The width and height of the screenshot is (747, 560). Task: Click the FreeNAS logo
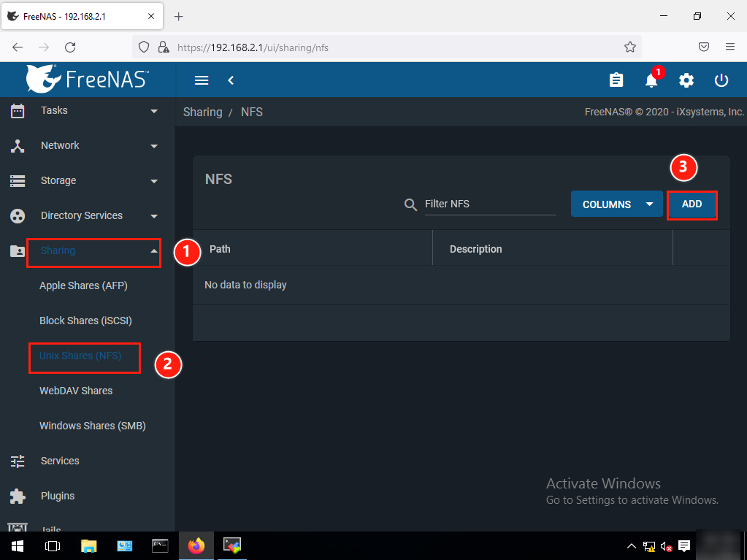tap(87, 79)
